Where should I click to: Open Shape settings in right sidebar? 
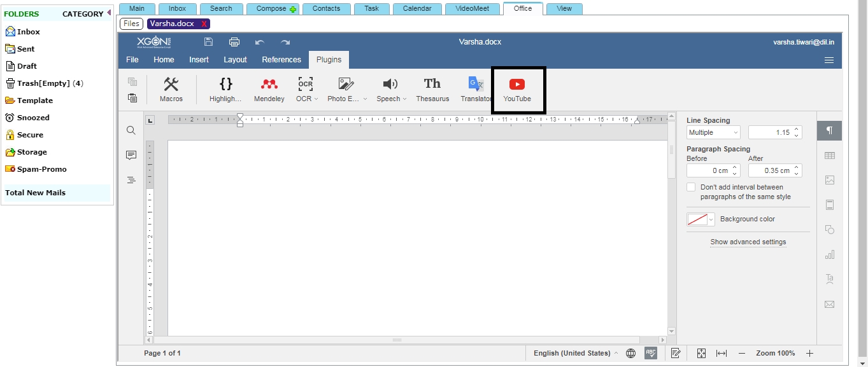(x=829, y=230)
